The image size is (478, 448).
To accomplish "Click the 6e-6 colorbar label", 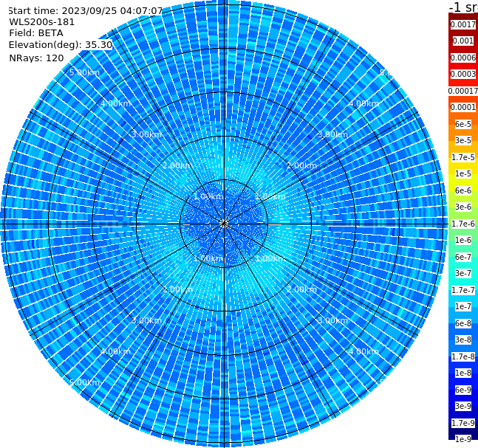I will point(463,190).
